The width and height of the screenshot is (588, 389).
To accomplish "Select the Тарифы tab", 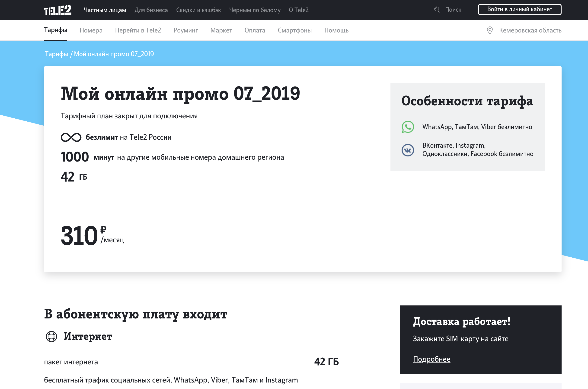I will [55, 30].
